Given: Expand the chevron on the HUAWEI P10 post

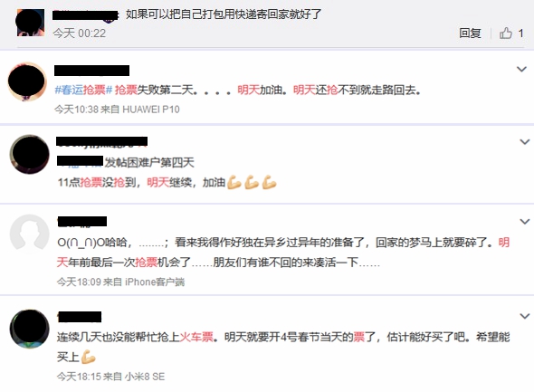Looking at the screenshot, I should click(x=521, y=69).
